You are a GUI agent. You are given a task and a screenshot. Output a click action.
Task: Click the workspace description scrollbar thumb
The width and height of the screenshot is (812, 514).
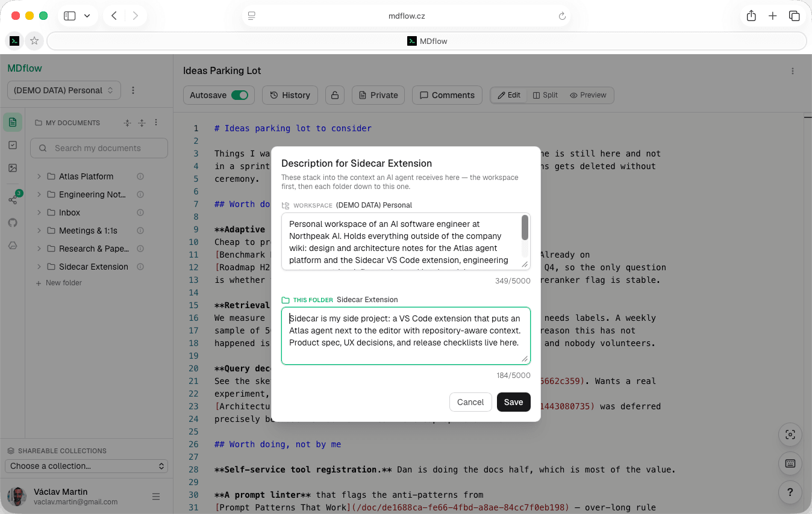coord(525,228)
